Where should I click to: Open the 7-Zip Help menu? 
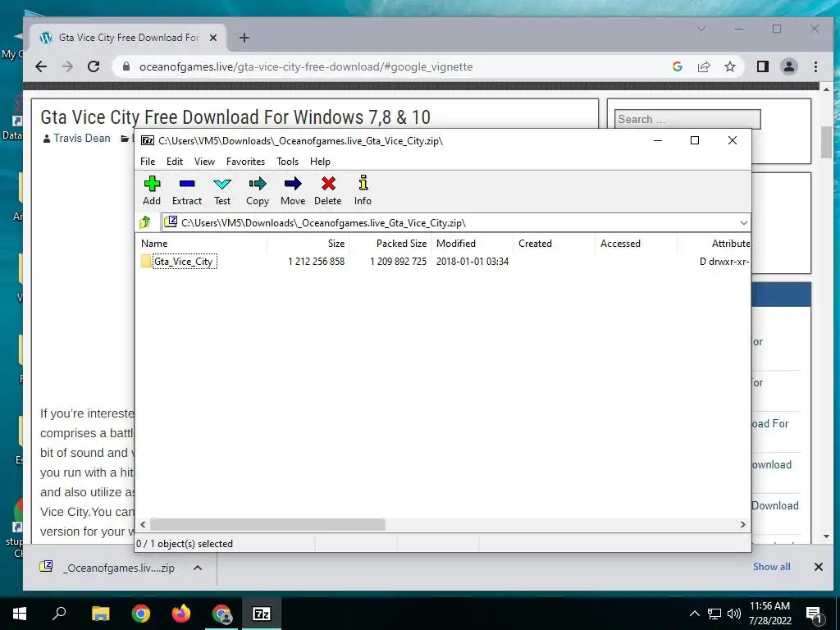click(321, 162)
